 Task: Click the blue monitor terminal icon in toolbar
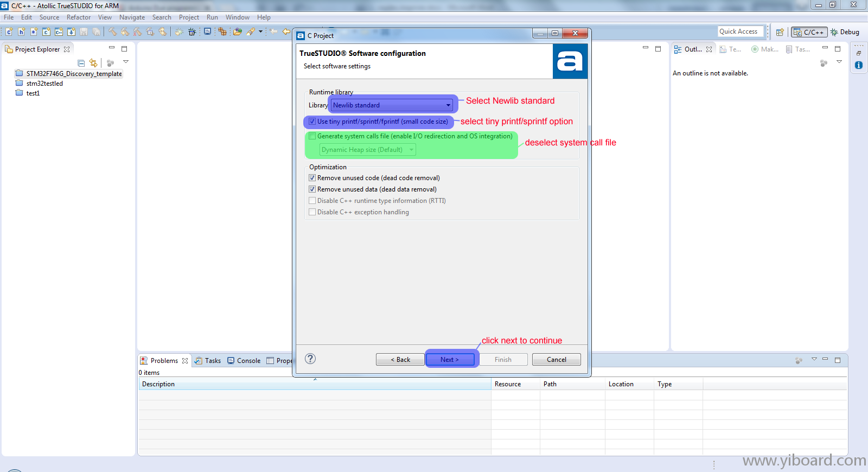[x=207, y=31]
